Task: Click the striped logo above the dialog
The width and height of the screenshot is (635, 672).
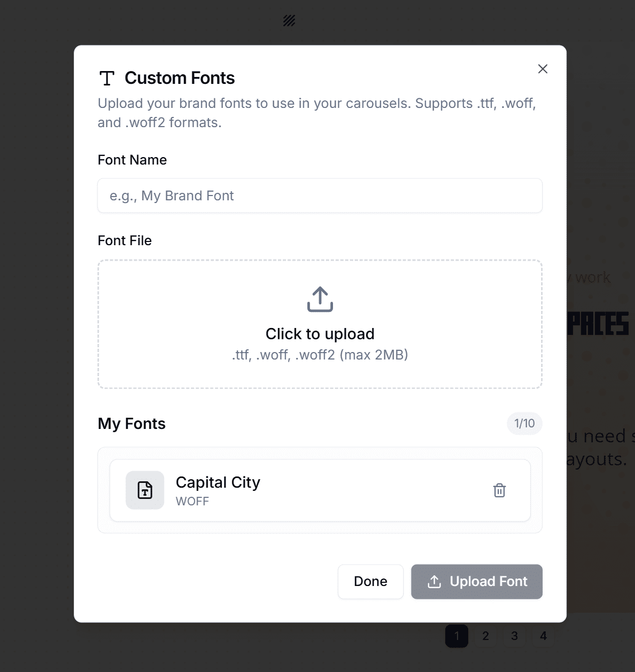Action: [289, 20]
